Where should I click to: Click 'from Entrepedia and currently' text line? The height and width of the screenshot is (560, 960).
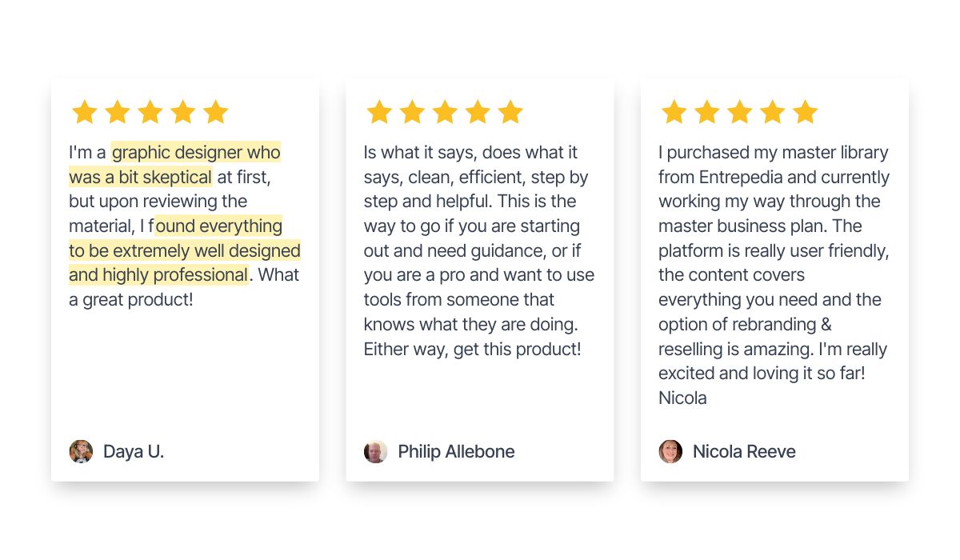coord(774,177)
